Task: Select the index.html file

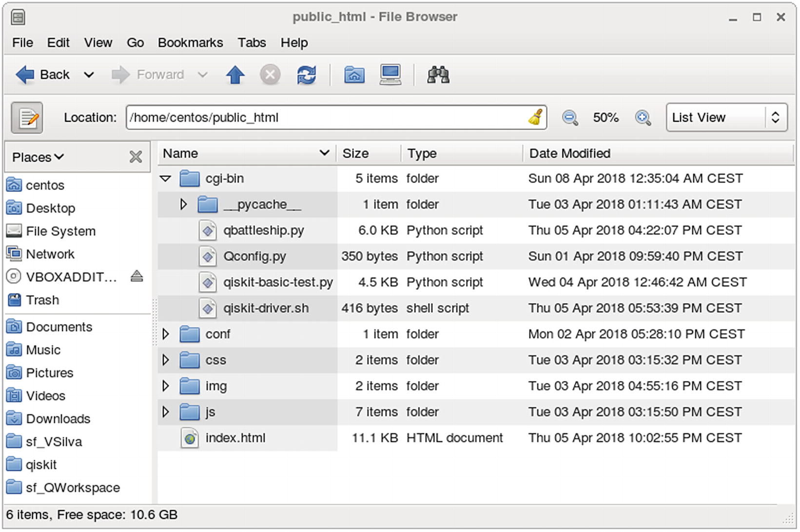Action: [235, 438]
